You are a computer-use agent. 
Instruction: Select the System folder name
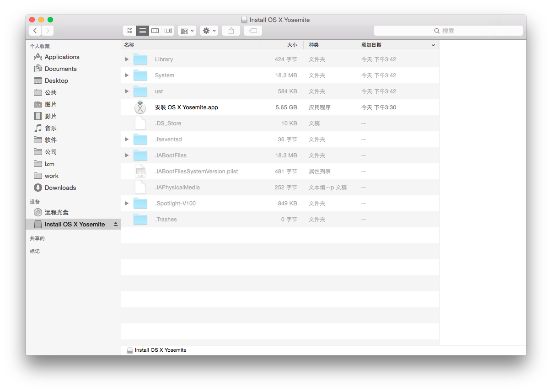tap(164, 75)
